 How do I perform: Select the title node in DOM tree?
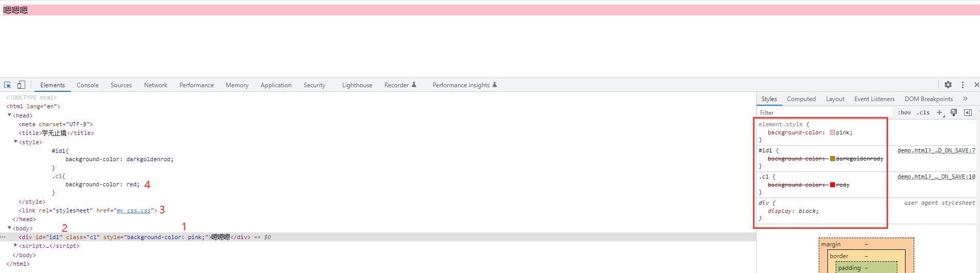pos(56,133)
